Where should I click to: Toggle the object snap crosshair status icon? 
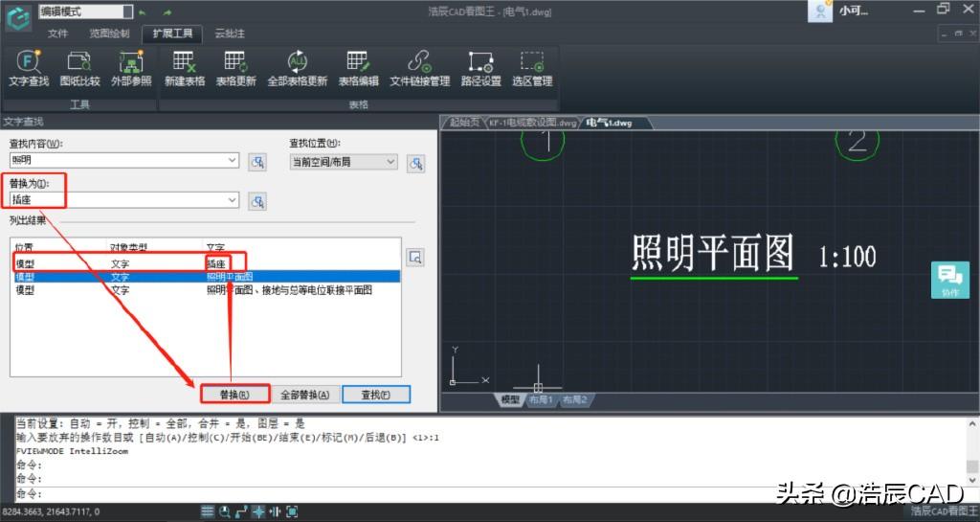coord(258,511)
